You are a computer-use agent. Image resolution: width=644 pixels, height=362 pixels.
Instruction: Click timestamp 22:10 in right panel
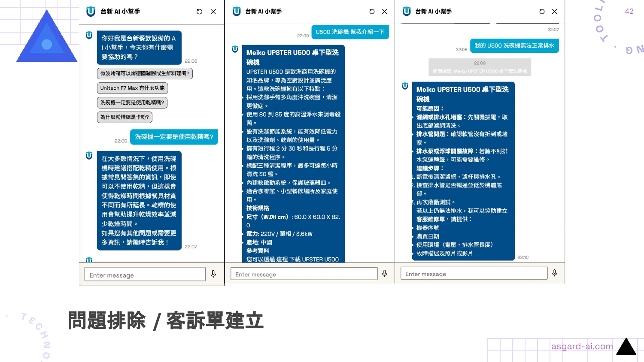(523, 257)
